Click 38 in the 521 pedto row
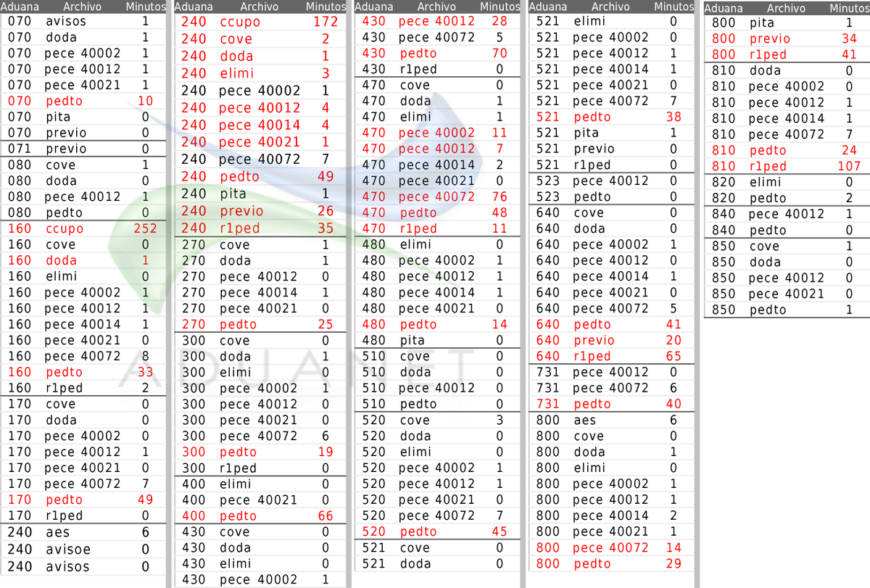The image size is (870, 588). click(674, 117)
